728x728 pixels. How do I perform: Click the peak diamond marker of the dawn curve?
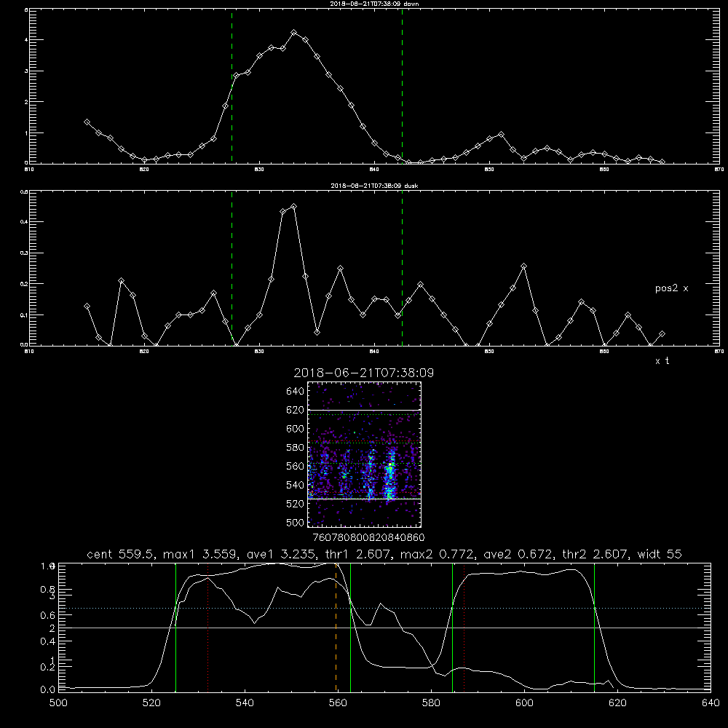(294, 33)
